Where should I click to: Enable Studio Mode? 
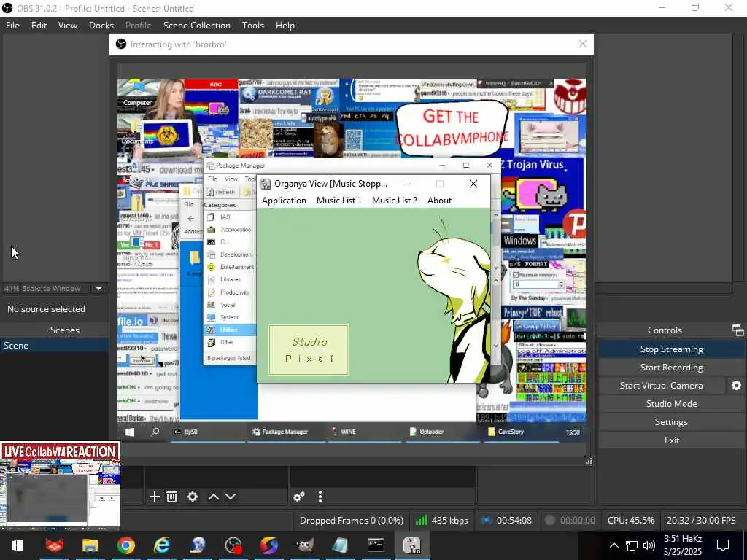pyautogui.click(x=671, y=403)
